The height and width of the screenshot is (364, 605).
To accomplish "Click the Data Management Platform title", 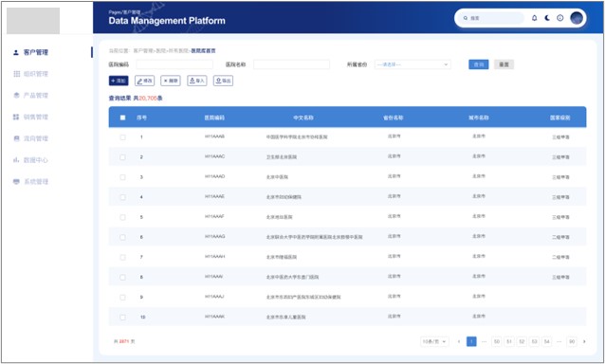I will [x=167, y=21].
